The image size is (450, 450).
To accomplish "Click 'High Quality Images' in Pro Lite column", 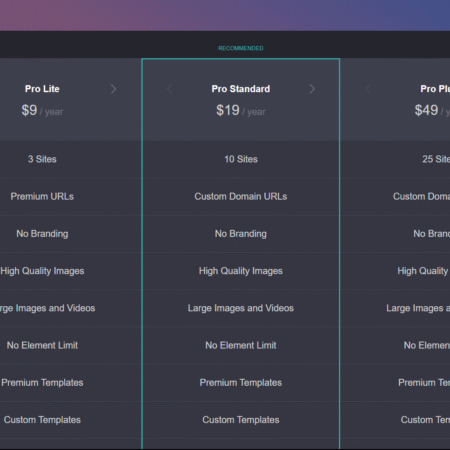I will click(x=42, y=271).
